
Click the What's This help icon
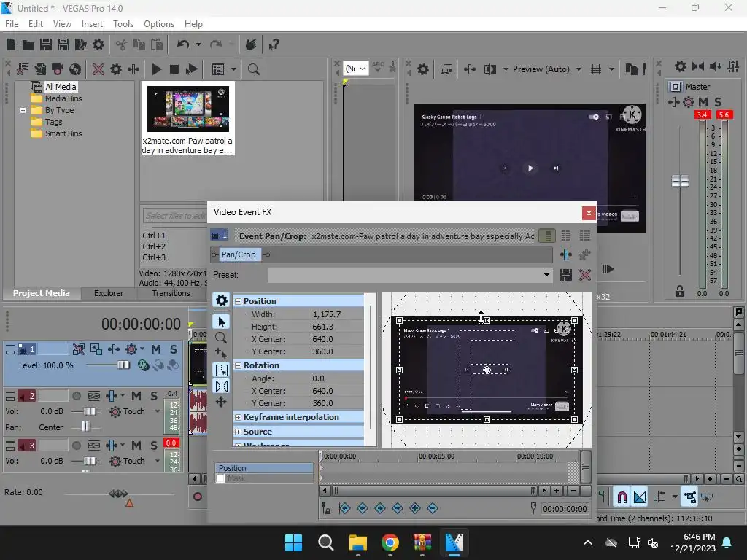click(x=274, y=44)
